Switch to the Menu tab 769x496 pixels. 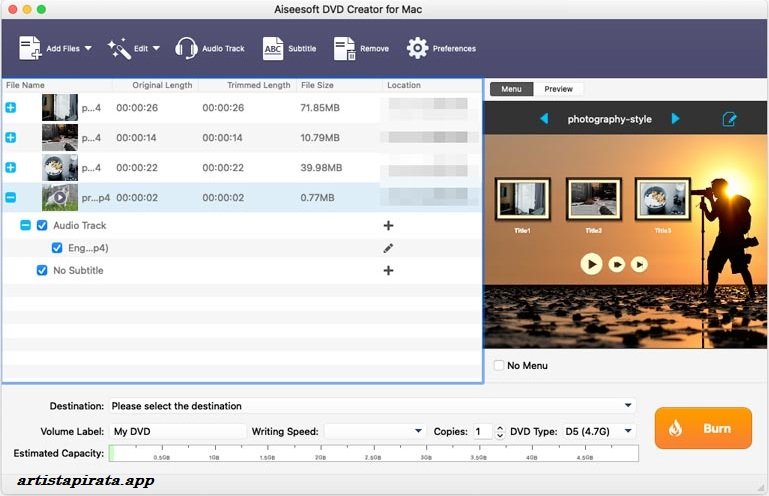(511, 89)
